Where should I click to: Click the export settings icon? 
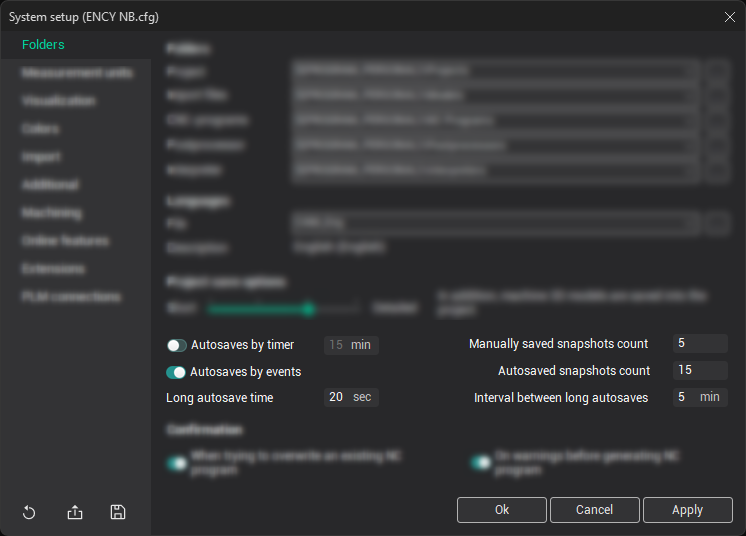coord(75,512)
